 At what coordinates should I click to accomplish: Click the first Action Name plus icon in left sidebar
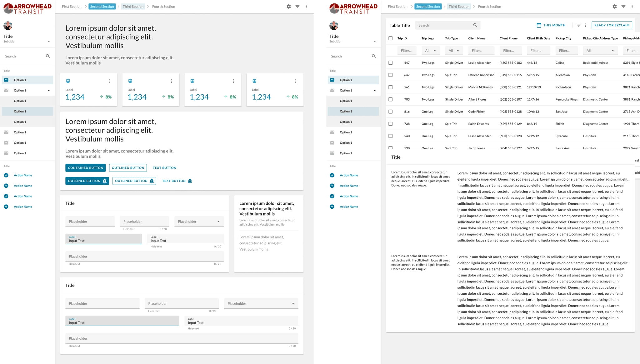(x=6, y=175)
